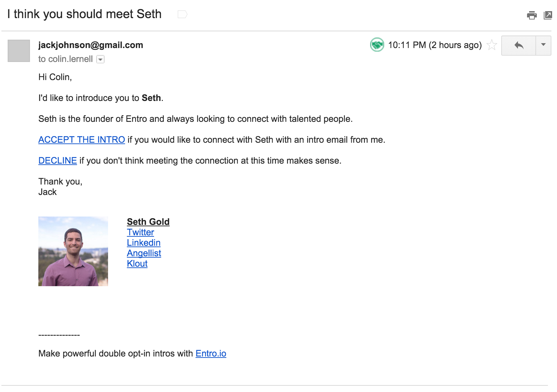Click sender jackjohnson@gmail.com address
557x392 pixels.
coord(91,45)
